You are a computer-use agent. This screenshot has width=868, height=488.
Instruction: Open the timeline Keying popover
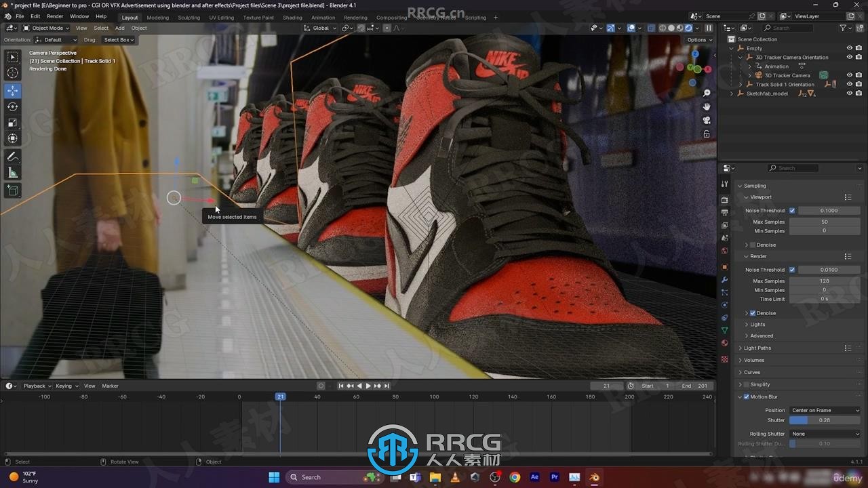[x=66, y=386]
